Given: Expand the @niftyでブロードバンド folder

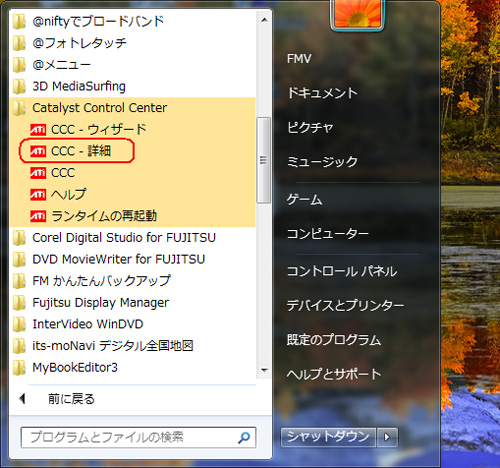Looking at the screenshot, I should [133, 21].
